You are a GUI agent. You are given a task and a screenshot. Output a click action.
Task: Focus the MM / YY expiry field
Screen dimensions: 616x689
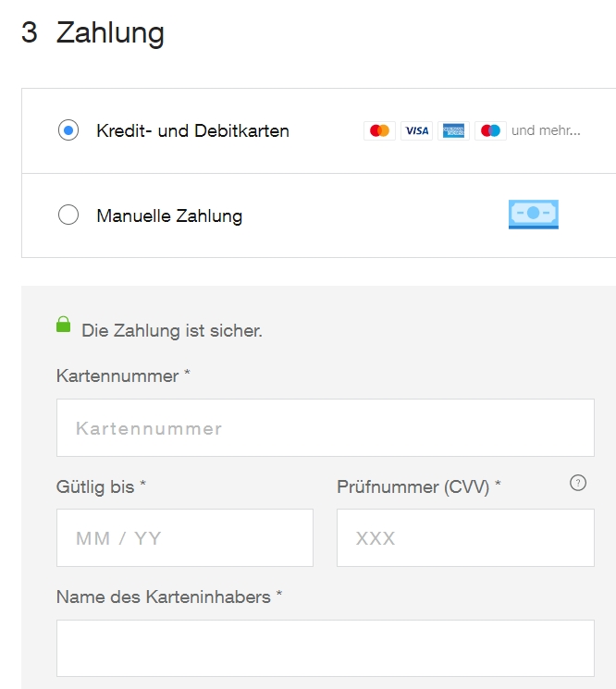pyautogui.click(x=185, y=538)
